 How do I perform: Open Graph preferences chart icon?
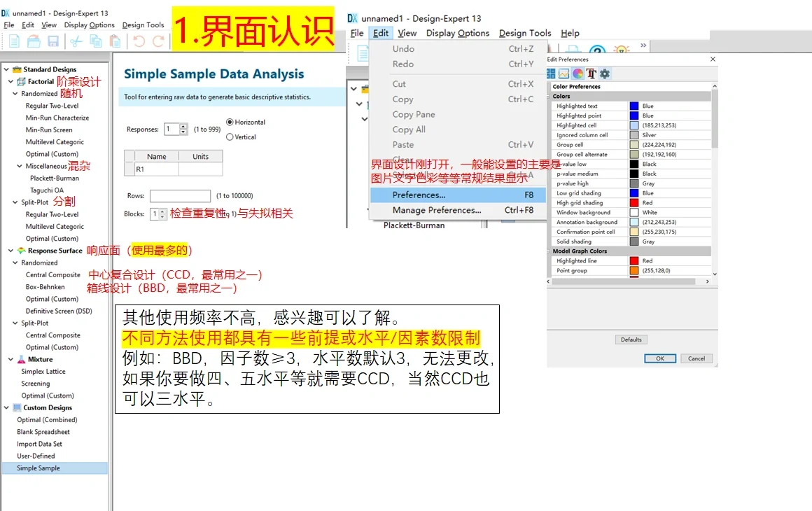tap(564, 73)
